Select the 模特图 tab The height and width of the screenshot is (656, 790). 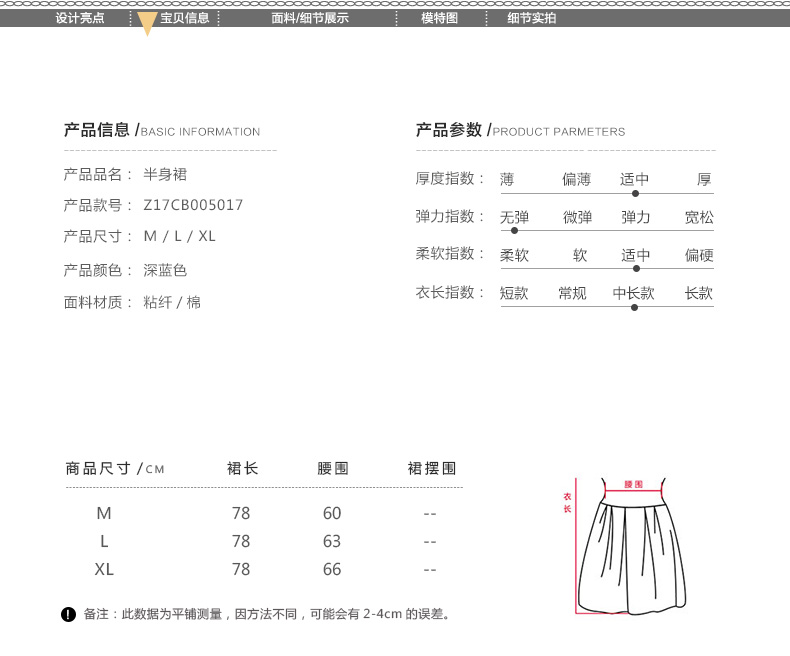coord(439,18)
